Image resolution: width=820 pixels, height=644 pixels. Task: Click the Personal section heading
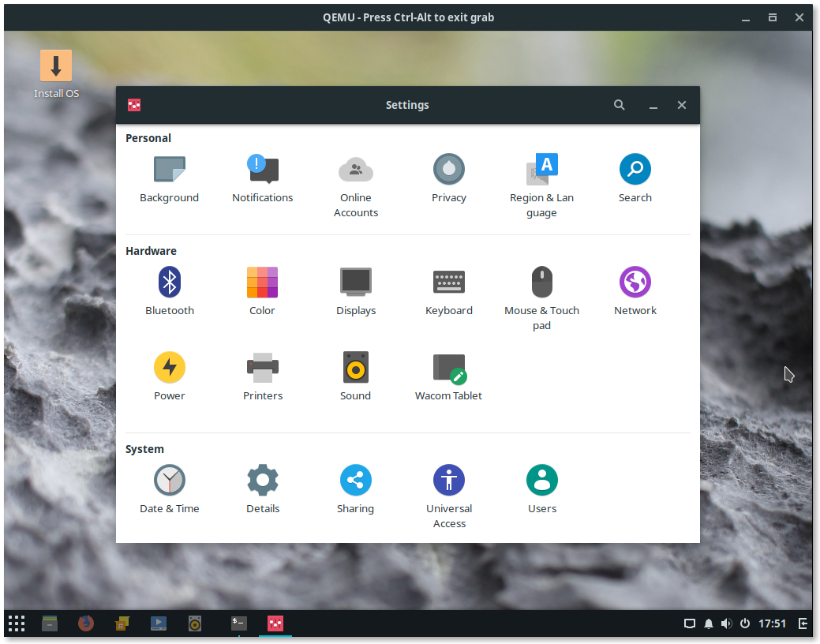coord(148,138)
